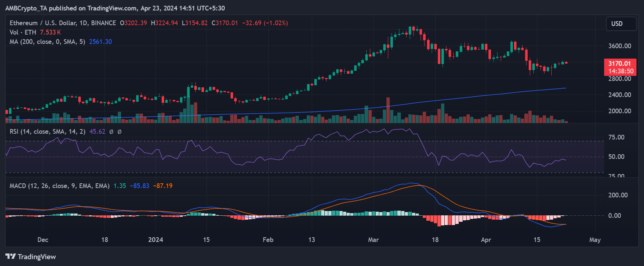Click the Mar time axis label

pyautogui.click(x=373, y=240)
